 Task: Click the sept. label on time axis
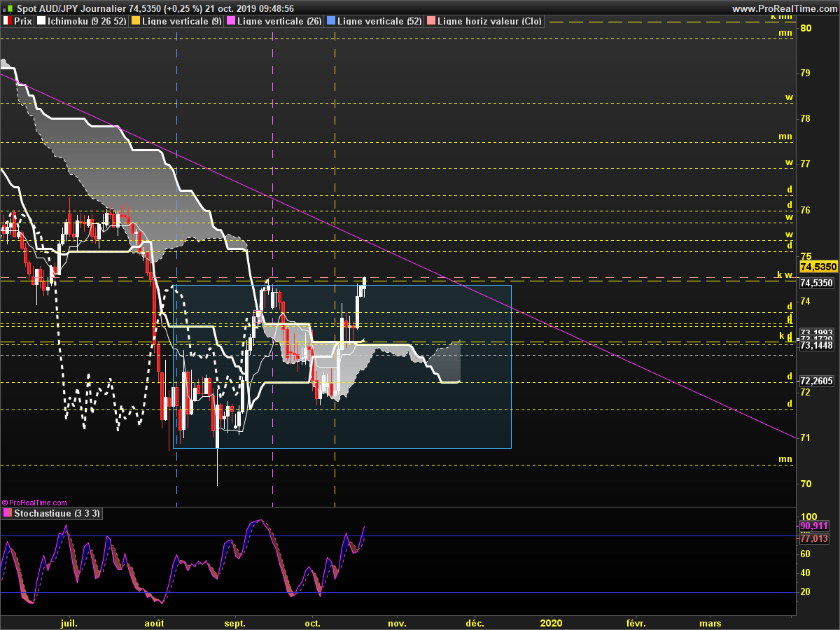[235, 622]
